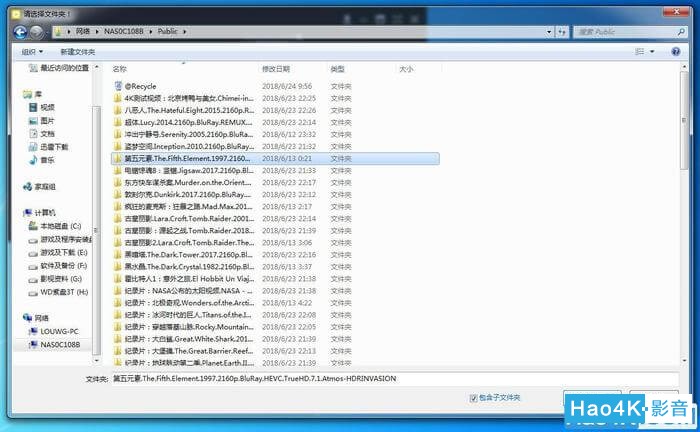Select the Dunkirk.2017 folder name
700x432 pixels.
188,194
